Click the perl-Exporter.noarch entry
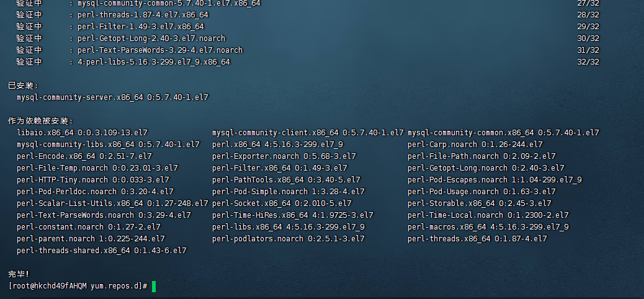This screenshot has width=644, height=299. (284, 156)
